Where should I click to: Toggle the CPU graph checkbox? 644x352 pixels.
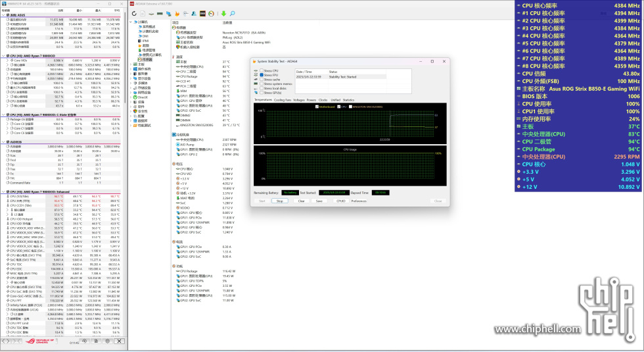click(339, 107)
